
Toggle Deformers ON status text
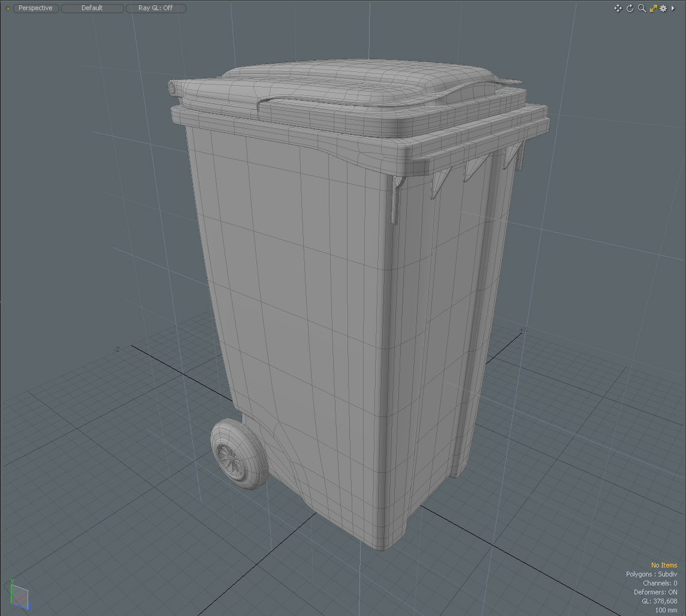pyautogui.click(x=657, y=592)
